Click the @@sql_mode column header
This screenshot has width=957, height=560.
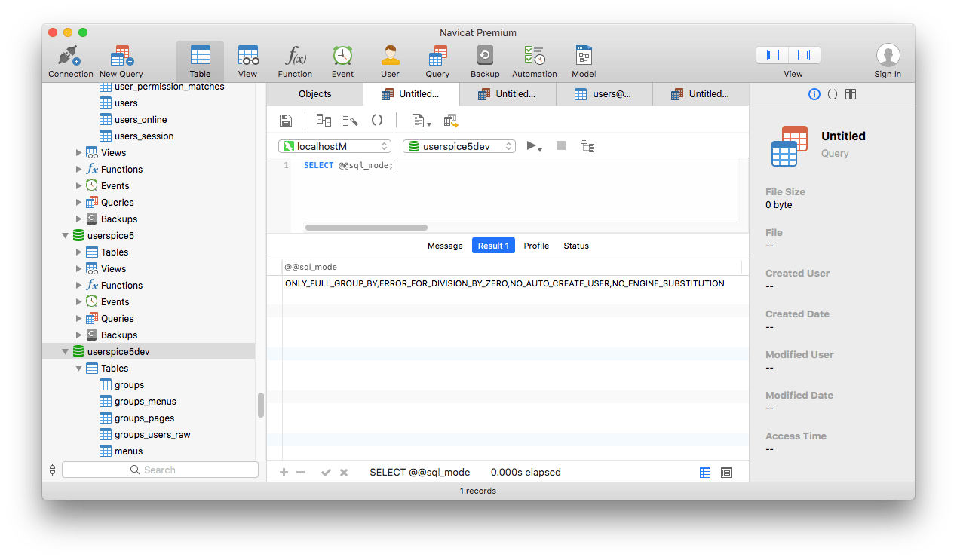click(511, 268)
